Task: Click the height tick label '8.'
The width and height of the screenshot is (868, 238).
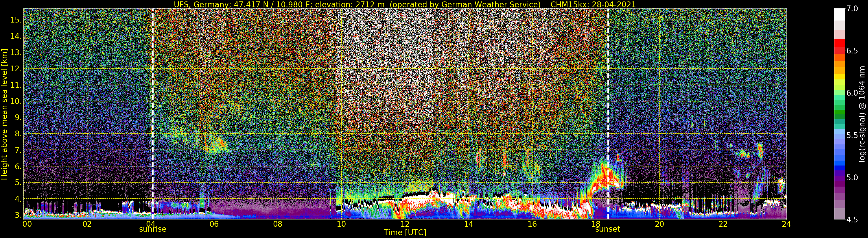Action: point(18,134)
